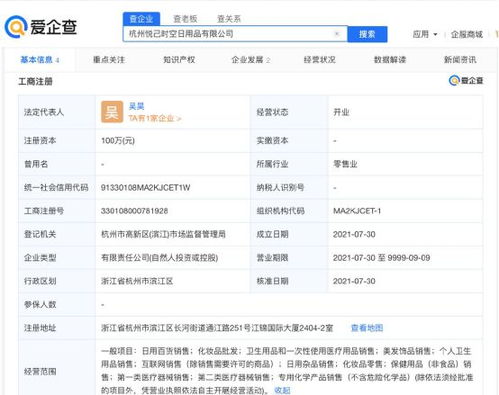Screen dimensions: 499x395
Task: Click the 零售业 industry value
Action: (x=345, y=164)
